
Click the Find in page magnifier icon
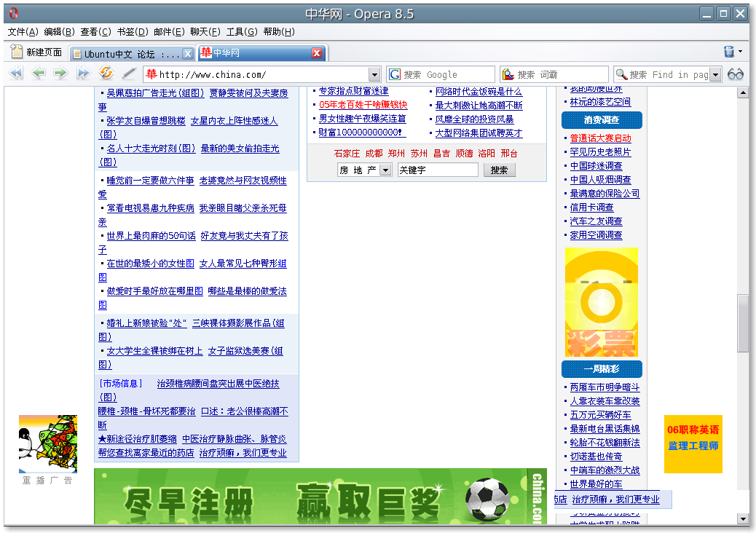(x=621, y=74)
